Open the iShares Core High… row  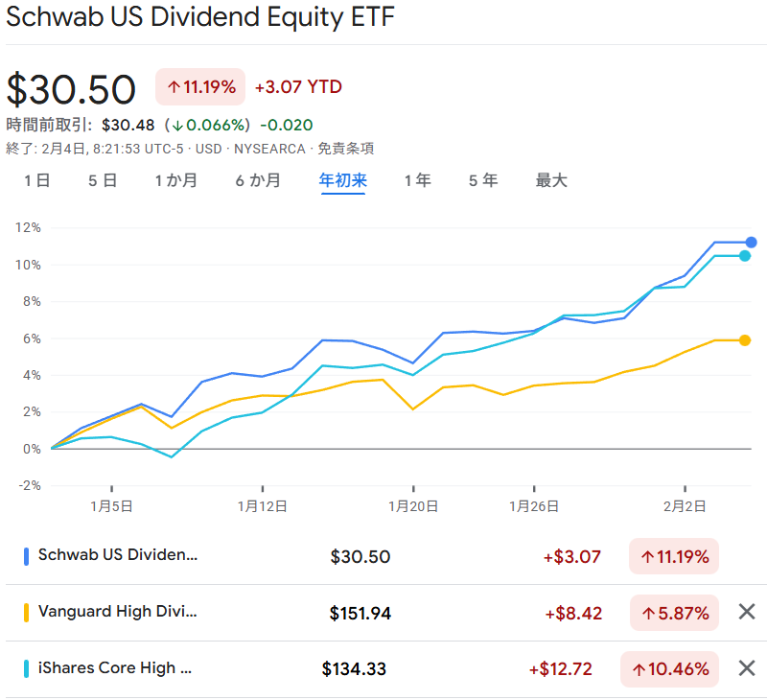[x=114, y=668]
